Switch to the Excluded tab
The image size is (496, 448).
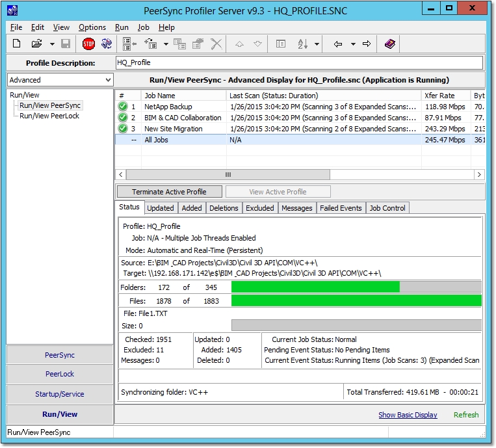(260, 208)
